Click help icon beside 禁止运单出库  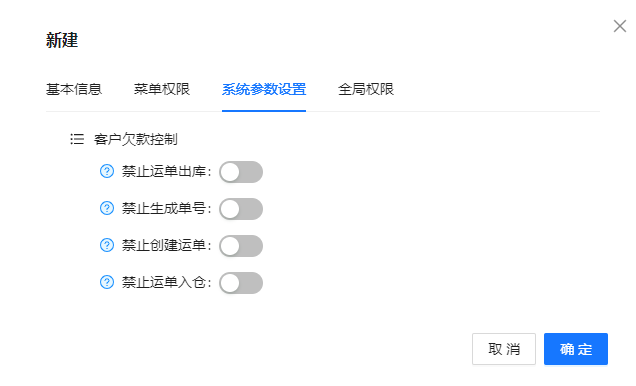(107, 171)
